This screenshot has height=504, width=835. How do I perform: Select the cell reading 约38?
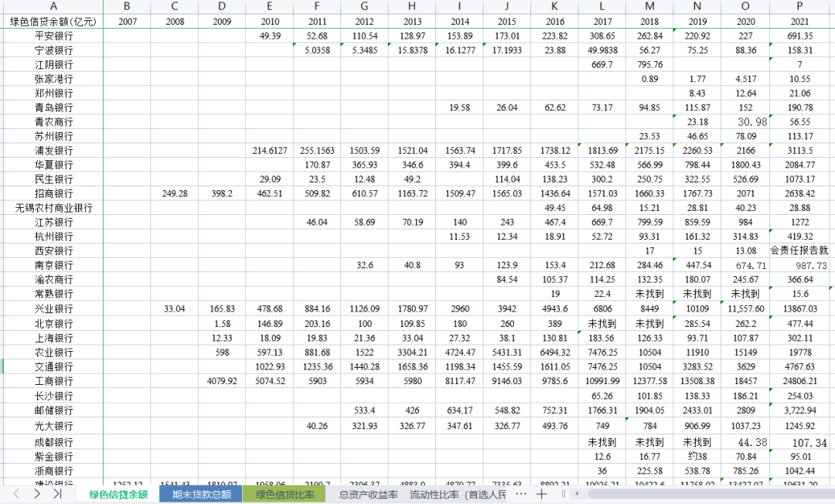(x=697, y=457)
